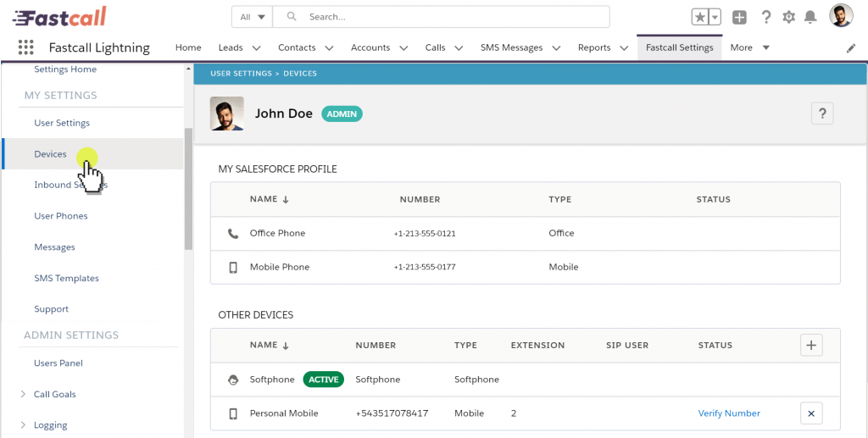This screenshot has height=438, width=868.
Task: Expand the Logging section in sidebar
Action: (x=23, y=425)
